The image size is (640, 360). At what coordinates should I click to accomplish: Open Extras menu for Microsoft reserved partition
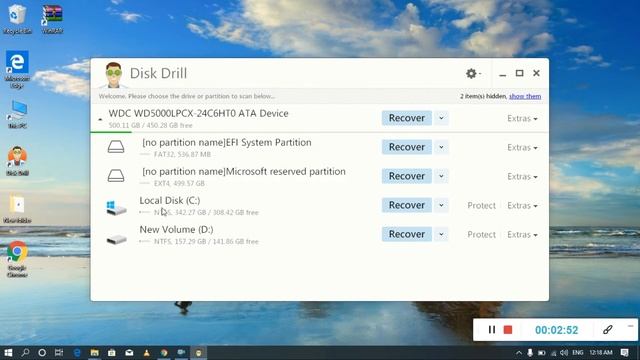point(522,176)
